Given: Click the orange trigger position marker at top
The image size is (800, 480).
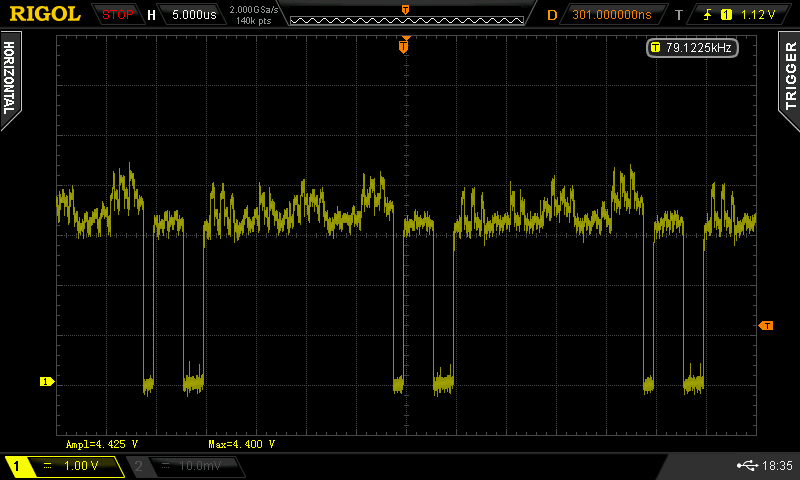Looking at the screenshot, I should tap(404, 46).
